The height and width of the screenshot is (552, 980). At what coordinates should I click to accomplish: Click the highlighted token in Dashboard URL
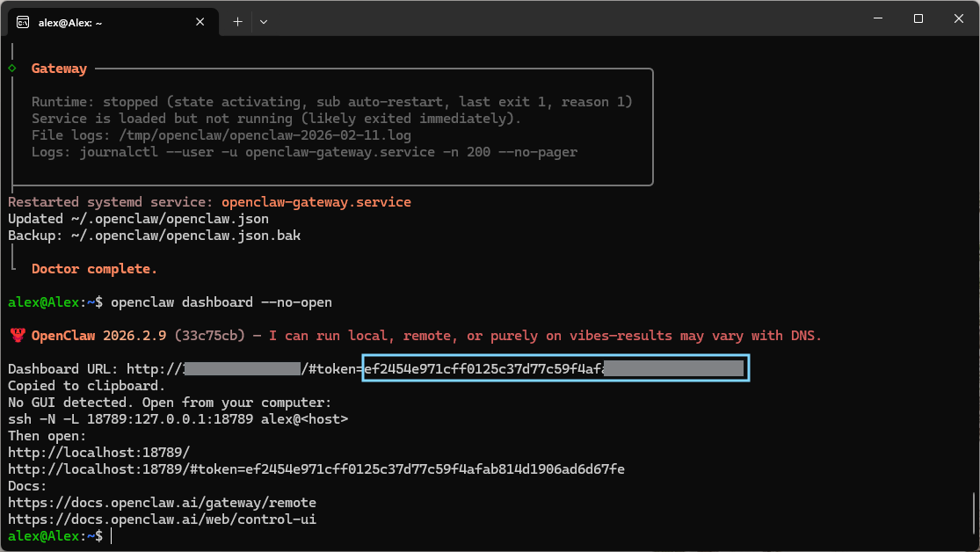(555, 369)
